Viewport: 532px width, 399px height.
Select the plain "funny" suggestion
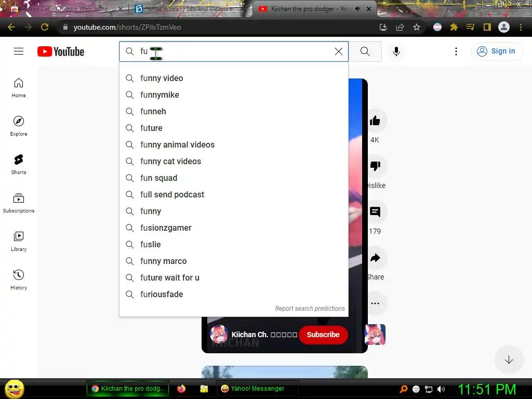234,211
